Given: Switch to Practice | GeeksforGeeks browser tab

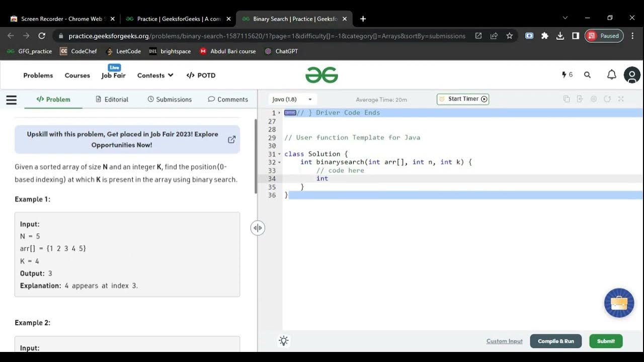Looking at the screenshot, I should pos(179,19).
